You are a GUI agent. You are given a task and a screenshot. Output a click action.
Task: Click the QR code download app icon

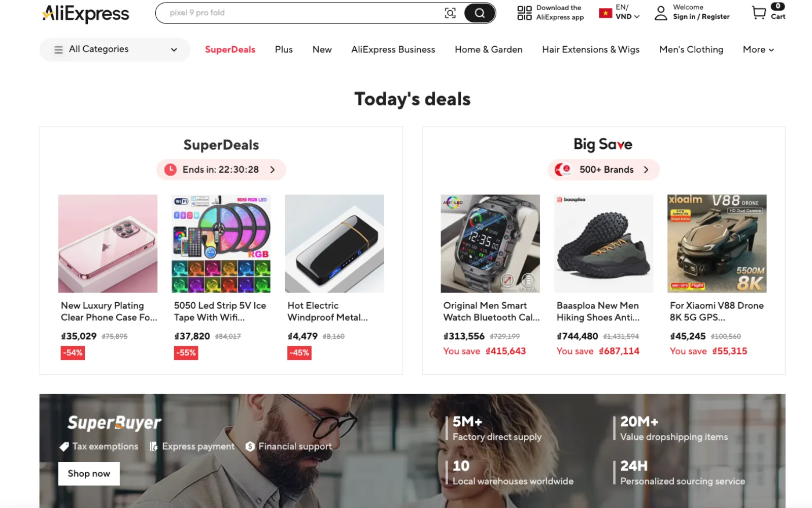(x=524, y=13)
